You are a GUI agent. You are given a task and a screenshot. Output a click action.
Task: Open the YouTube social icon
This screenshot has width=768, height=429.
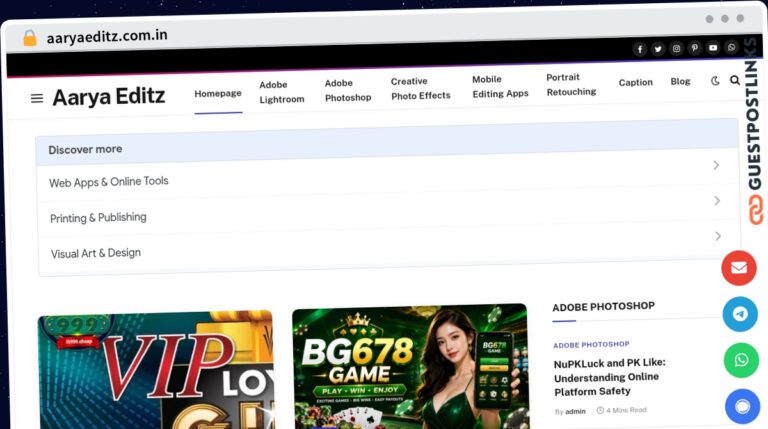pos(713,48)
